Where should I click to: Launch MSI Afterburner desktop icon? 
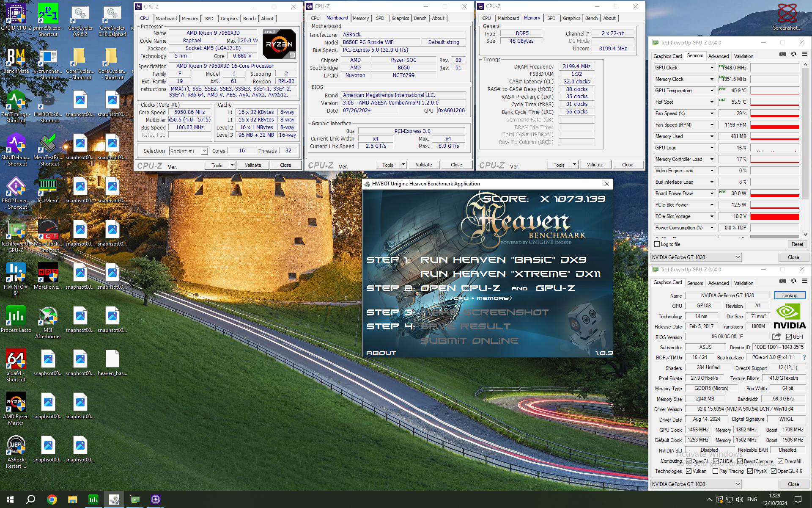tap(48, 323)
